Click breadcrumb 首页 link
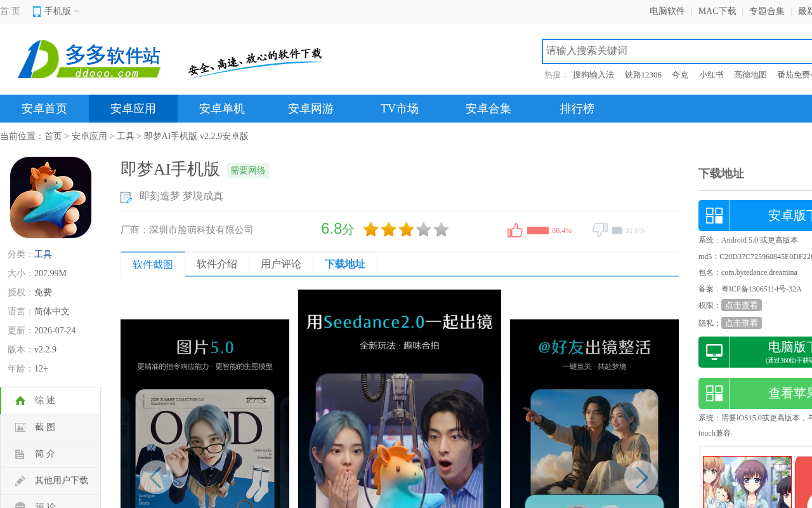 coord(53,137)
